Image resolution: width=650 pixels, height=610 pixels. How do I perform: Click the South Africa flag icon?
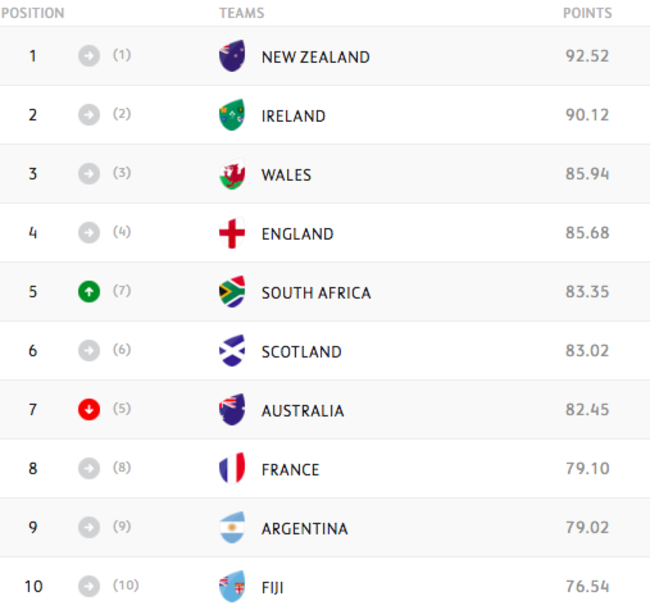click(232, 292)
